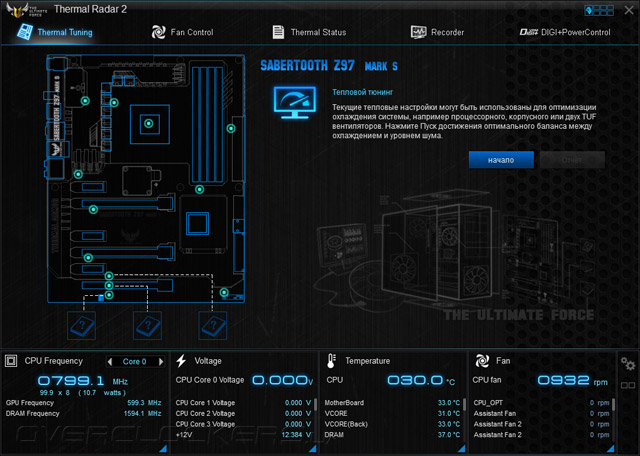Click the Fan panel fan icon
Viewport: 640px width, 456px height.
click(x=482, y=361)
